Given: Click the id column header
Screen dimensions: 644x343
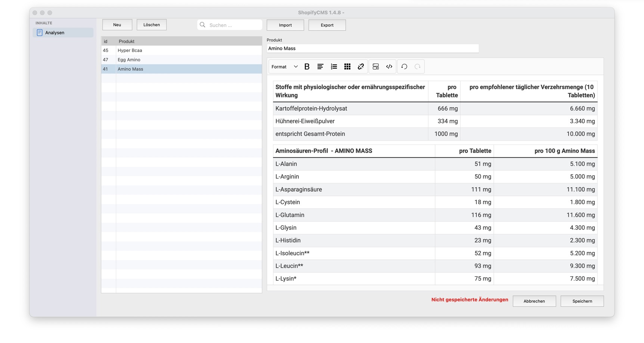Looking at the screenshot, I should 108,41.
